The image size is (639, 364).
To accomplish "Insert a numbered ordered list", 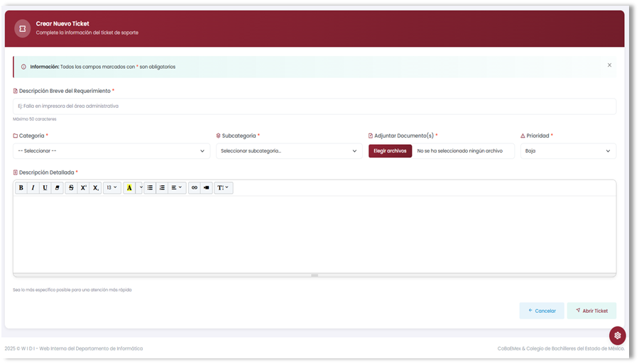I will click(162, 188).
